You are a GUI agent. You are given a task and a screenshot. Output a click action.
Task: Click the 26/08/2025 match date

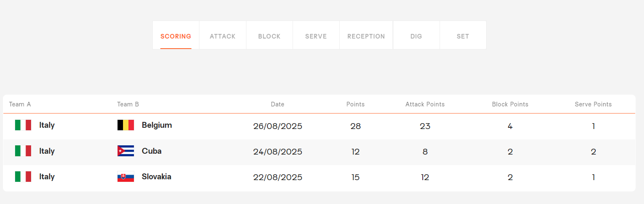coord(277,126)
